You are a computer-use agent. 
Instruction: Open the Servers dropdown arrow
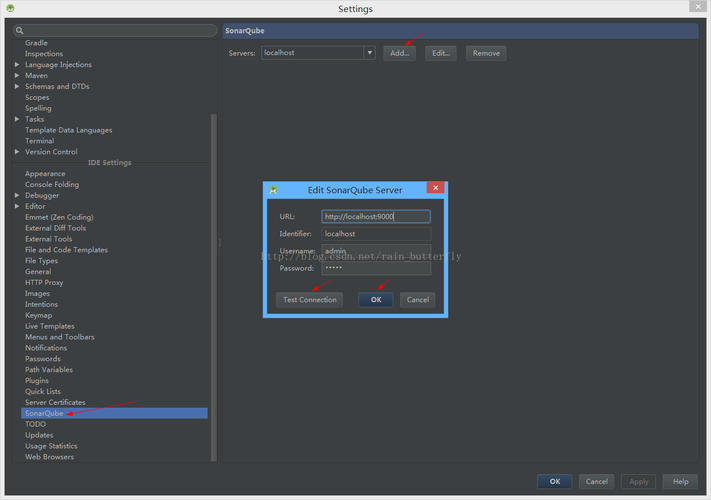coord(370,53)
